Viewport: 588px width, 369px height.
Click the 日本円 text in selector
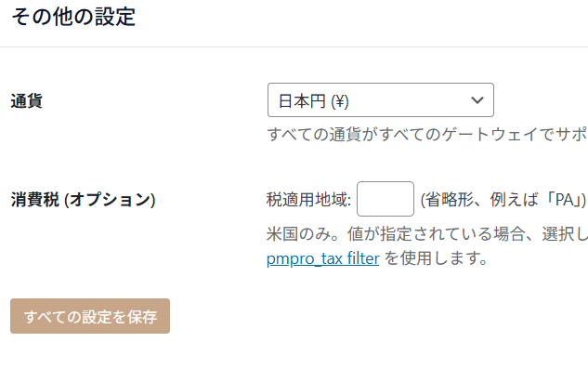302,101
